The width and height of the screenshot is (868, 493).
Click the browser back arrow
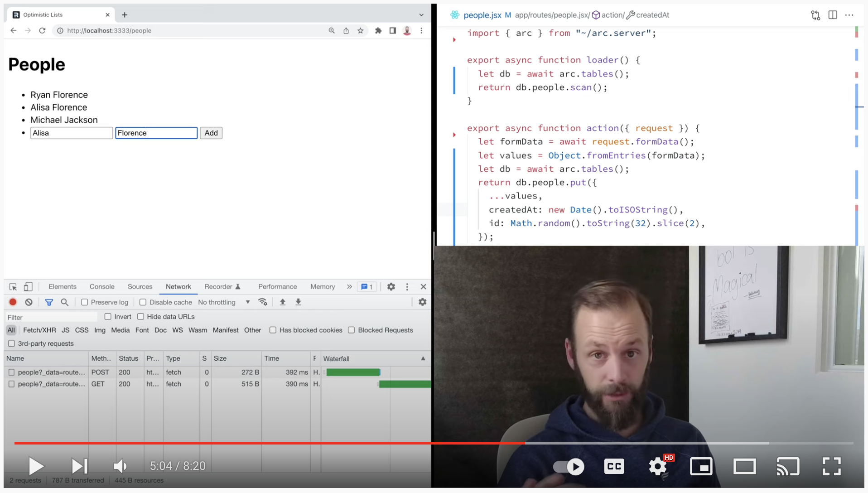(x=14, y=30)
